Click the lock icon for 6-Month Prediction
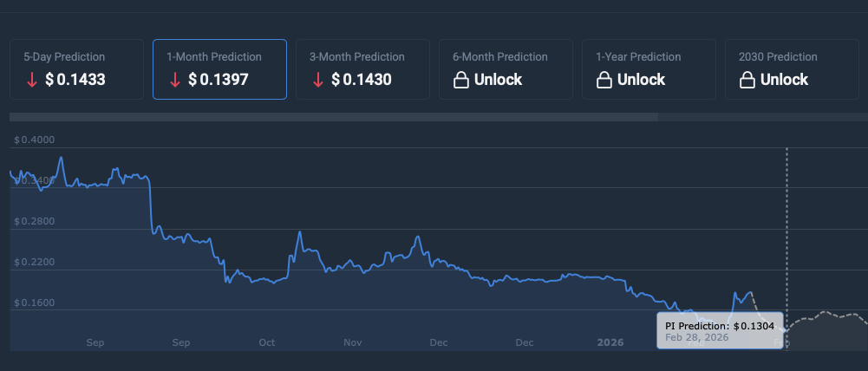 click(461, 81)
